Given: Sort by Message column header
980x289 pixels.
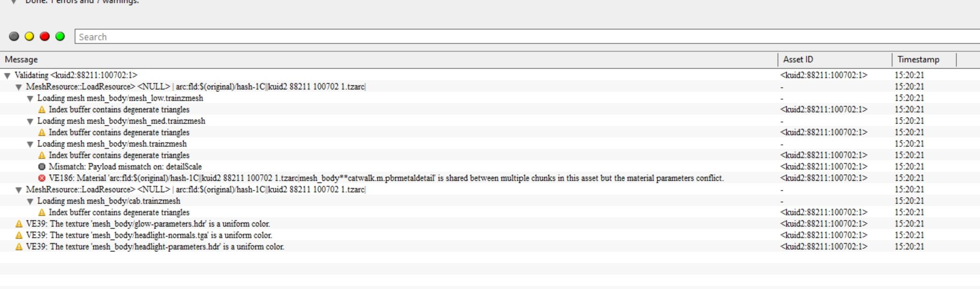Looking at the screenshot, I should tap(21, 60).
